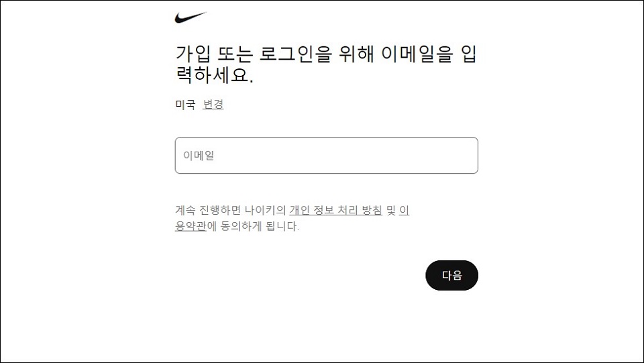Click the word 및 between the links

click(x=391, y=210)
